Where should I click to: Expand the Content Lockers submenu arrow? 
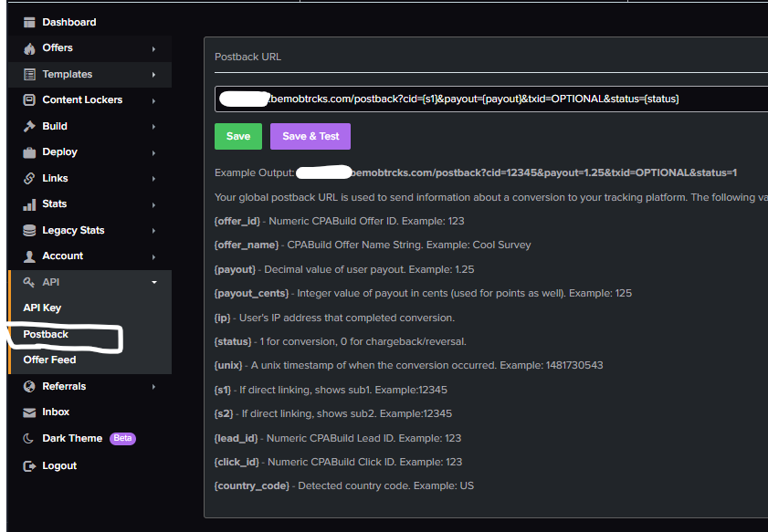tap(153, 100)
